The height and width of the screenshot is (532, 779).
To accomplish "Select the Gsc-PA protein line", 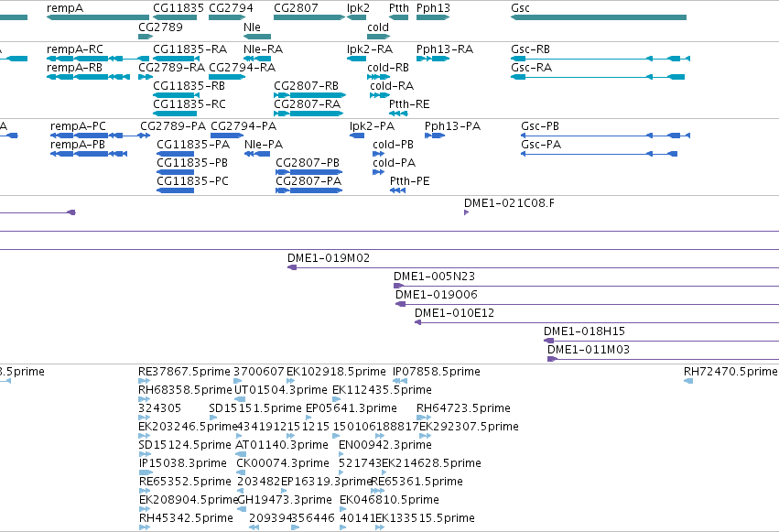I will coord(600,154).
